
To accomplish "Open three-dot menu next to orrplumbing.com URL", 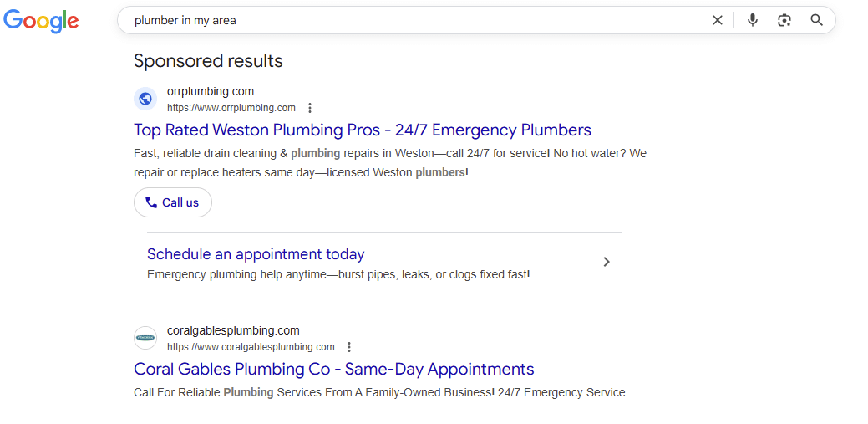I will [x=310, y=108].
